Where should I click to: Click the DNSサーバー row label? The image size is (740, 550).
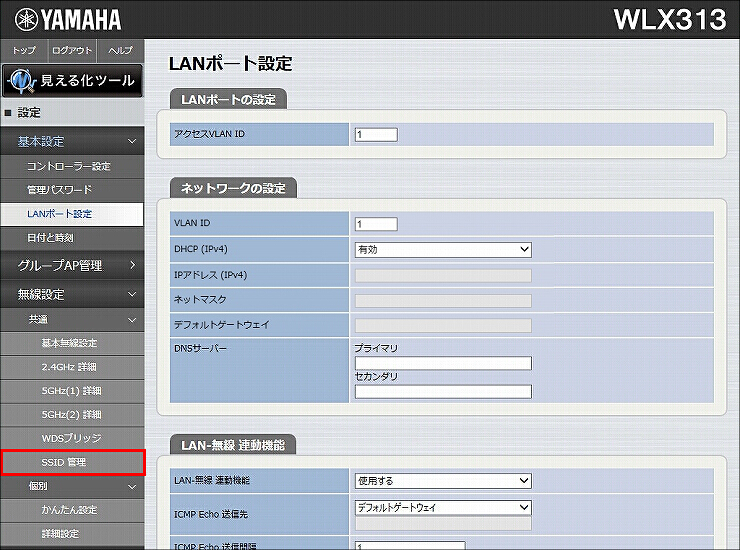(200, 348)
